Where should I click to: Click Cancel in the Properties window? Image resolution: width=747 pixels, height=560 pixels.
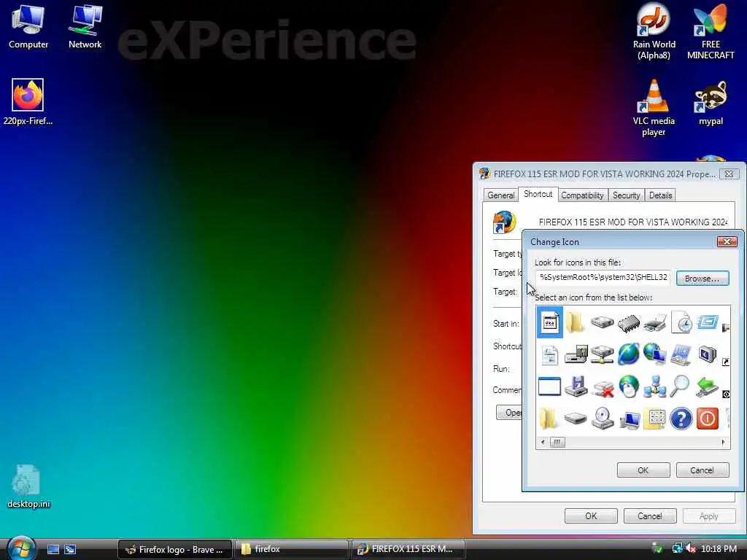pos(650,516)
